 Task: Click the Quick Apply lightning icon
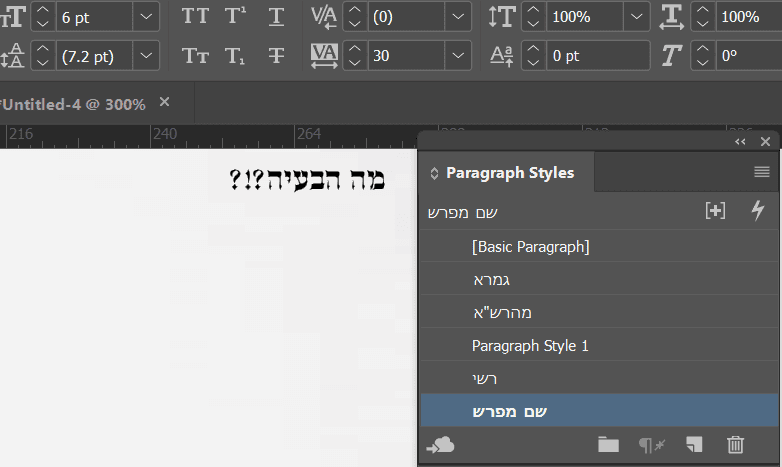757,211
